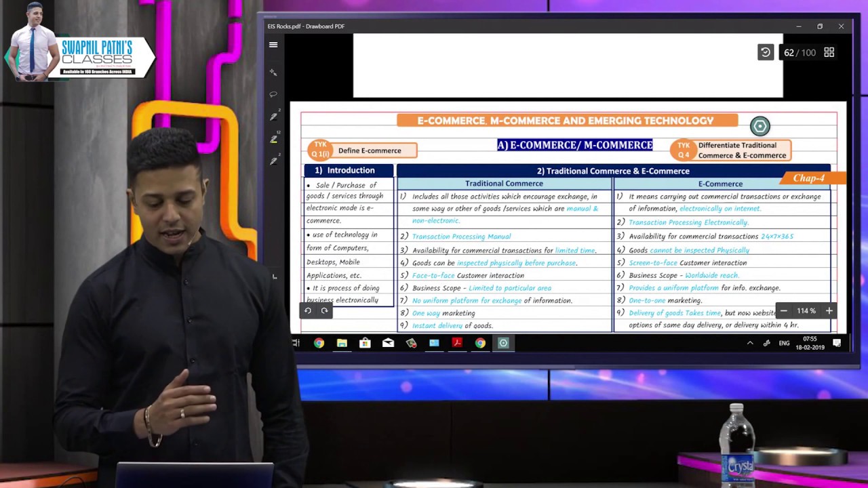This screenshot has height=488, width=868.
Task: Open Chrome icon beside Task View
Action: coord(319,343)
